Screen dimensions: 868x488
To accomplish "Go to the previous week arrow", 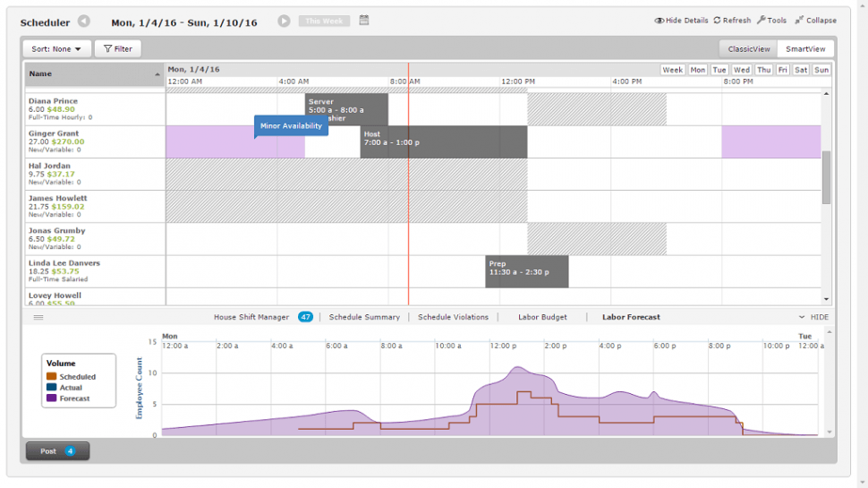I will point(83,21).
